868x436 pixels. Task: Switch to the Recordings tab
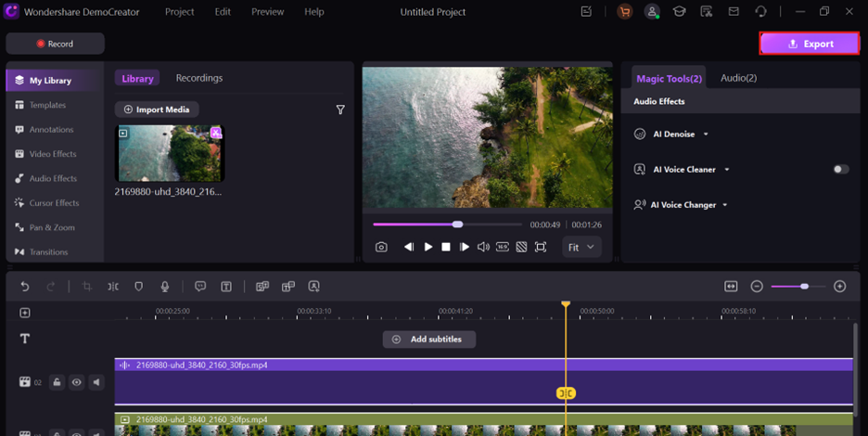tap(199, 78)
